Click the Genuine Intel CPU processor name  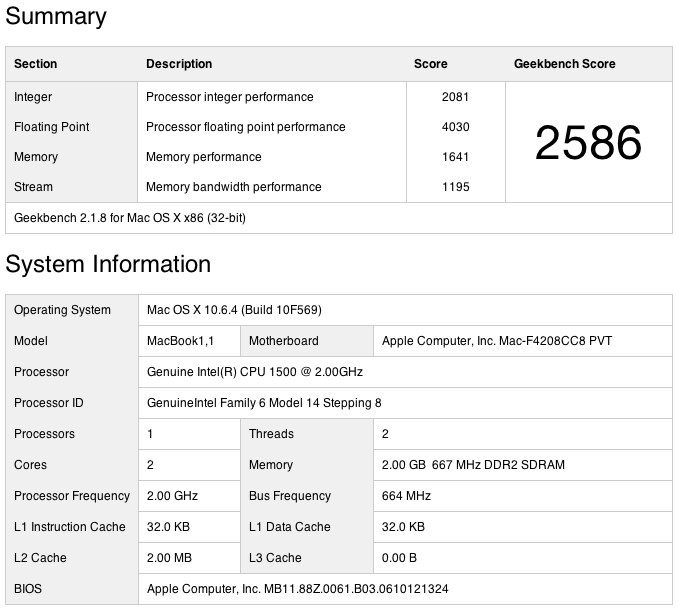pyautogui.click(x=255, y=372)
